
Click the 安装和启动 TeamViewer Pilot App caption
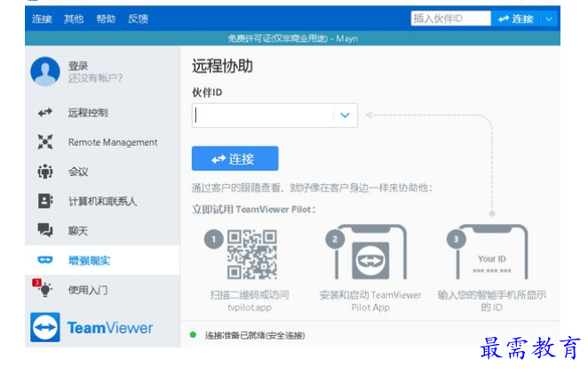point(370,301)
